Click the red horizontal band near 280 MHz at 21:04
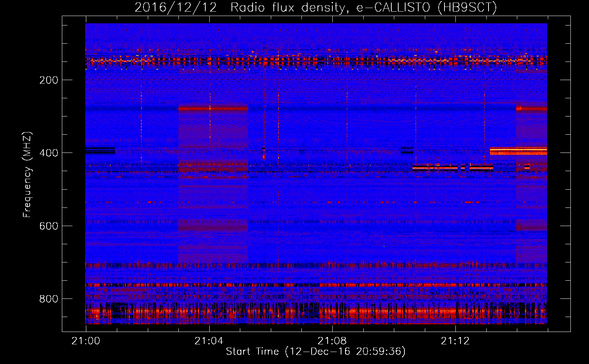The image size is (589, 364). (213, 108)
